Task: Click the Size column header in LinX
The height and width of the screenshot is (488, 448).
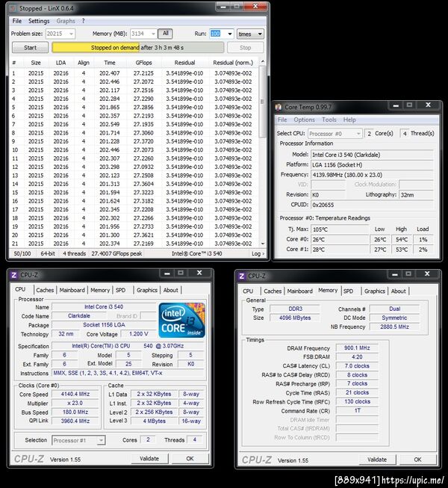Action: pyautogui.click(x=36, y=63)
